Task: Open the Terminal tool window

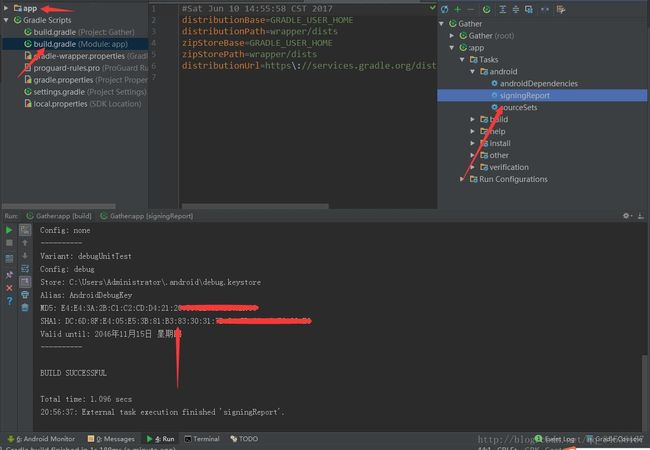Action: [202, 439]
